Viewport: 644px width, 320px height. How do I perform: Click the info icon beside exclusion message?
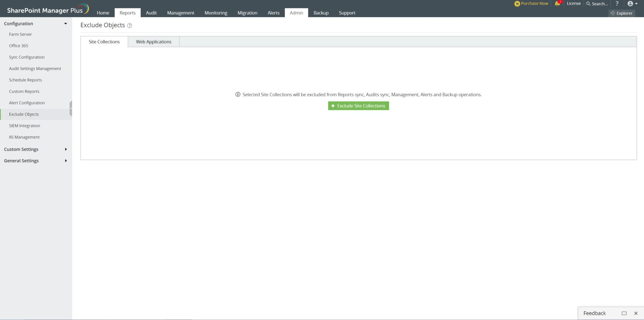pos(238,95)
